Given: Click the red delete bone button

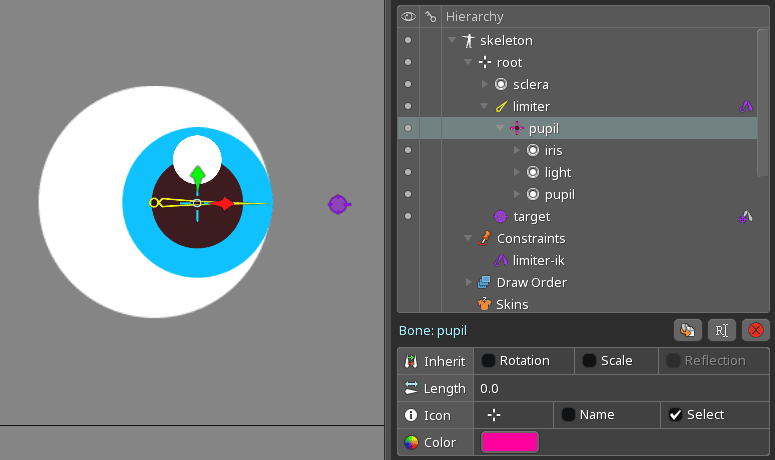Looking at the screenshot, I should 756,330.
